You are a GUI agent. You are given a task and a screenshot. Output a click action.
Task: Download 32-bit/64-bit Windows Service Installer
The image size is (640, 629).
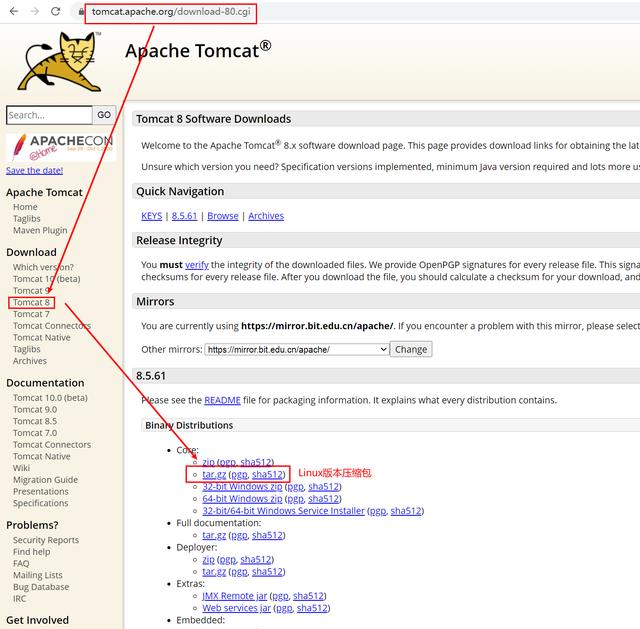point(284,511)
